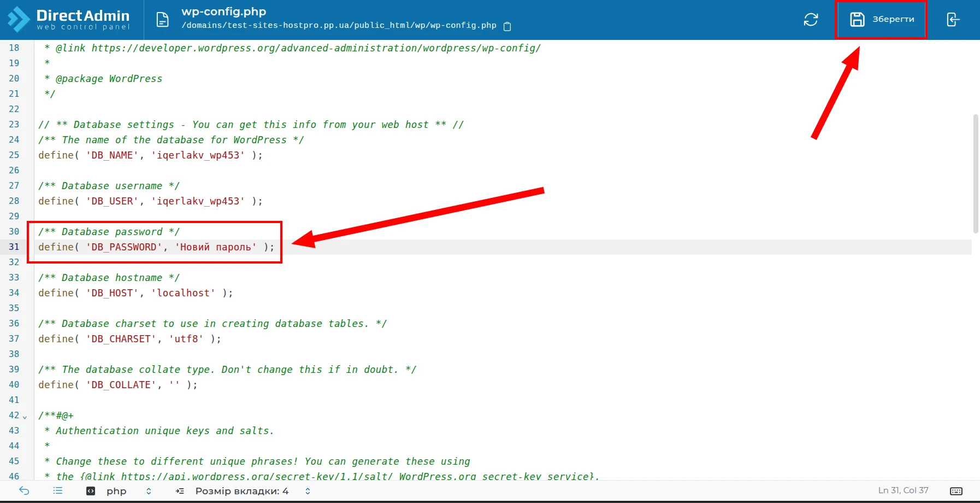Copy the file path with the clipboard icon

(507, 26)
